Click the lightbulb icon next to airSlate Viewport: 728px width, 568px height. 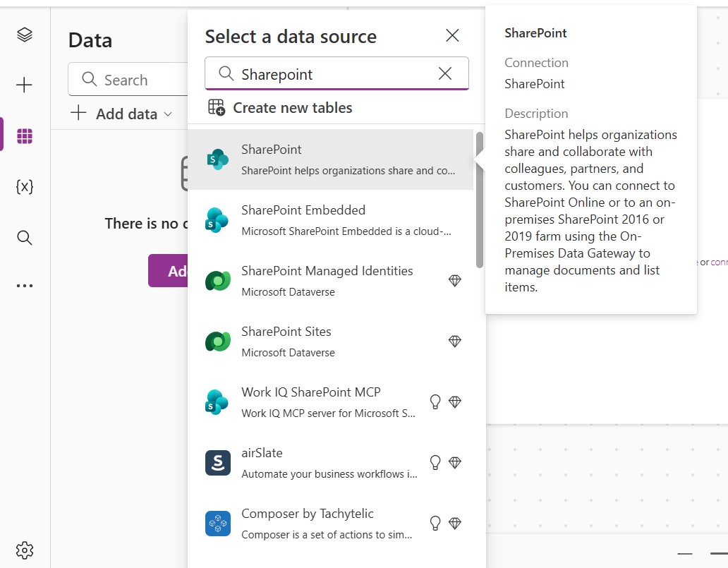pyautogui.click(x=435, y=462)
